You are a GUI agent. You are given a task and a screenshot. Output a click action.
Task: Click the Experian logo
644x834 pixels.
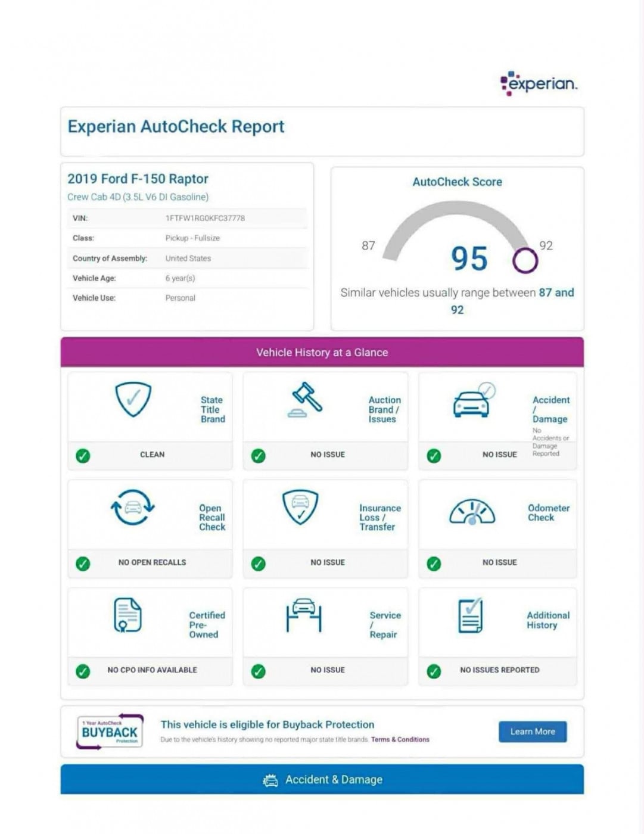click(539, 83)
